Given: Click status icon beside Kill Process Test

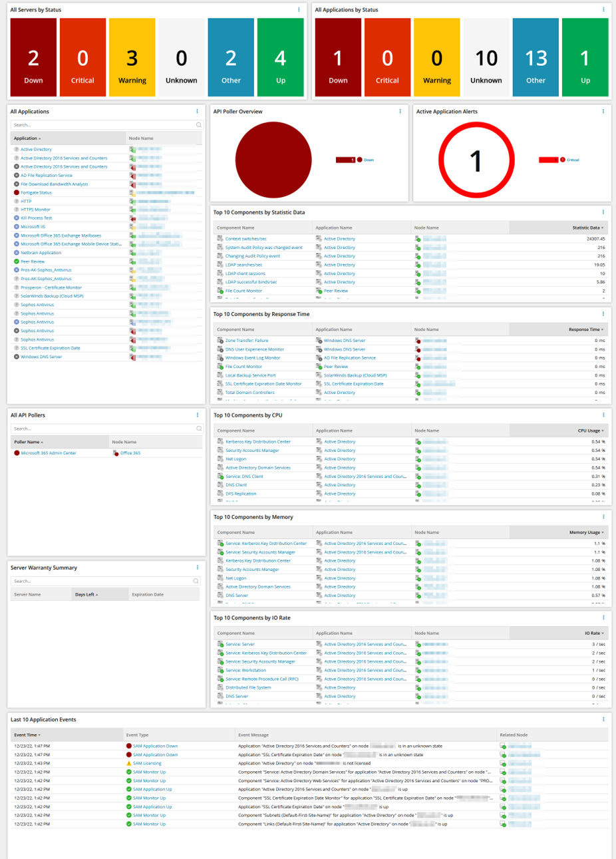Looking at the screenshot, I should click(x=17, y=218).
